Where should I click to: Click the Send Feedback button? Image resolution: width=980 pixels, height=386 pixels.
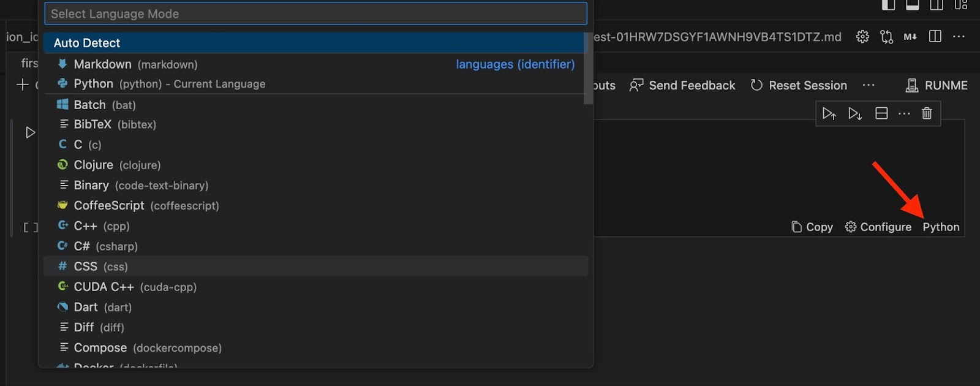click(682, 85)
